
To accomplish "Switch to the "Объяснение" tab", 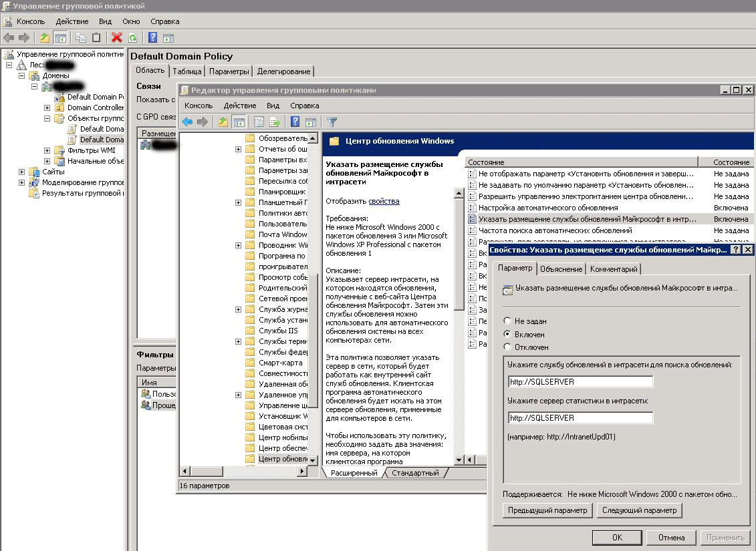I will 561,269.
